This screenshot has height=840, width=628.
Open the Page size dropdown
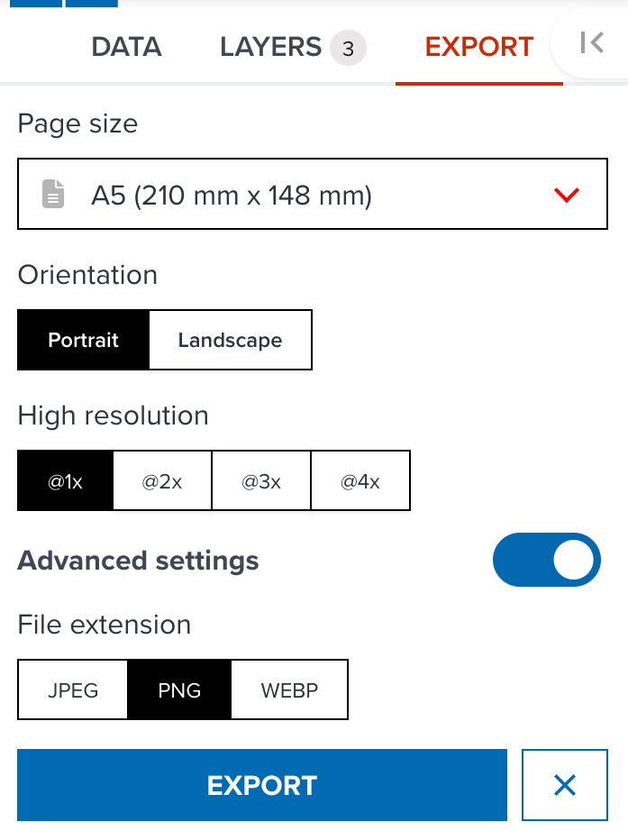click(312, 194)
